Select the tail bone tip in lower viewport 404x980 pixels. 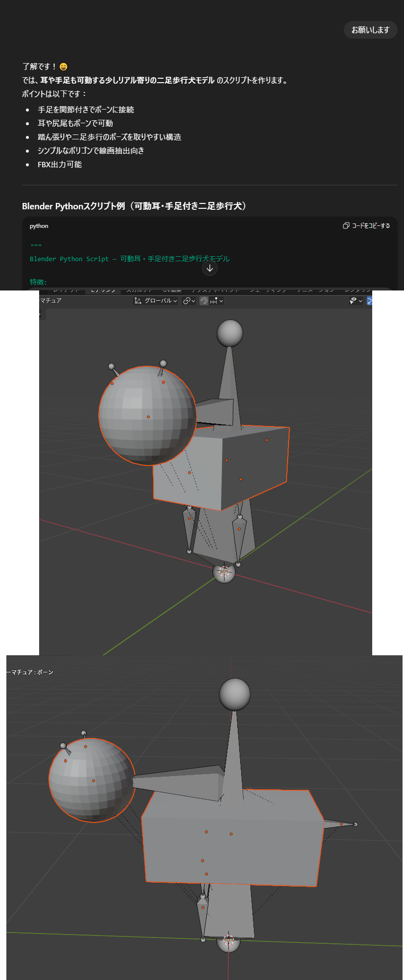click(x=355, y=824)
